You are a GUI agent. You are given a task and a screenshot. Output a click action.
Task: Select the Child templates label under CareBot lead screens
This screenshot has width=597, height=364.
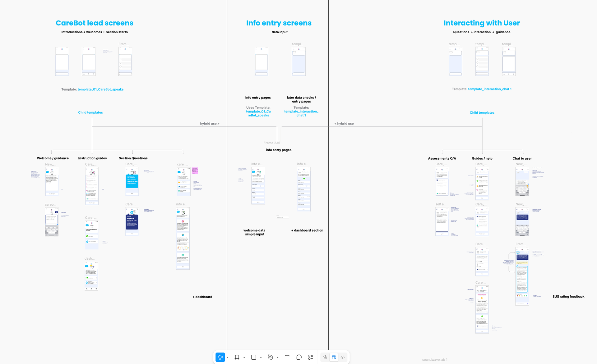(90, 112)
